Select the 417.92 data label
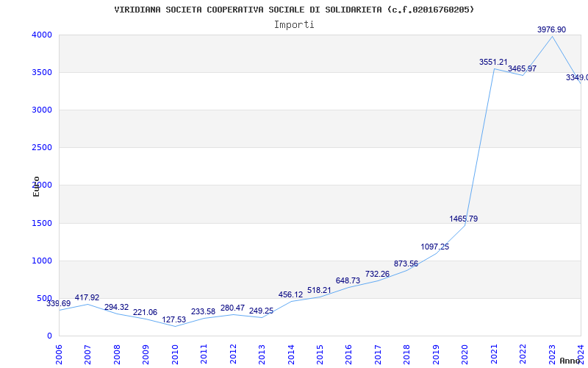Viewport: 588px width, 368px height. pyautogui.click(x=87, y=298)
